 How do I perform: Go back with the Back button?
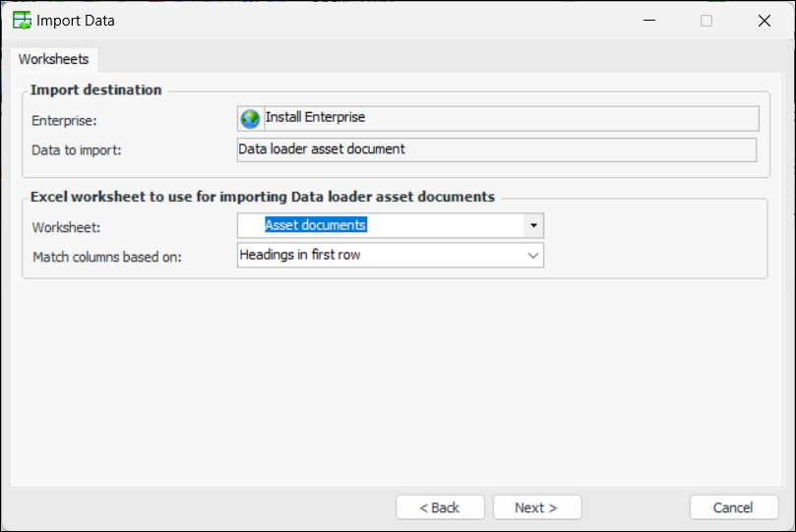click(440, 507)
